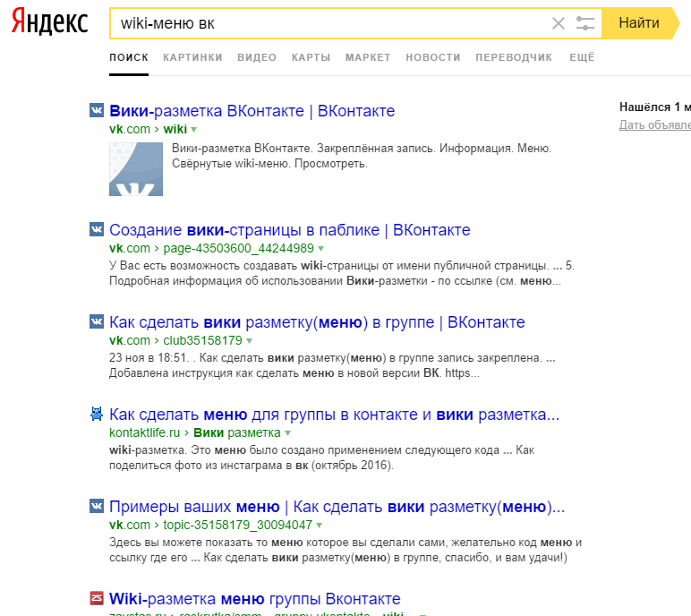Open Примеры ваших меню result
This screenshot has height=616, width=691.
point(337,507)
